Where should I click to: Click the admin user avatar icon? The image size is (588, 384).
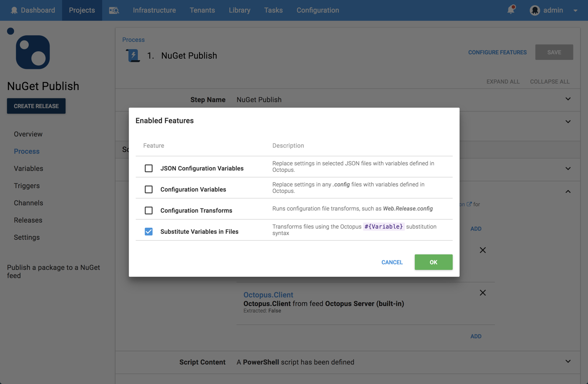click(x=535, y=10)
